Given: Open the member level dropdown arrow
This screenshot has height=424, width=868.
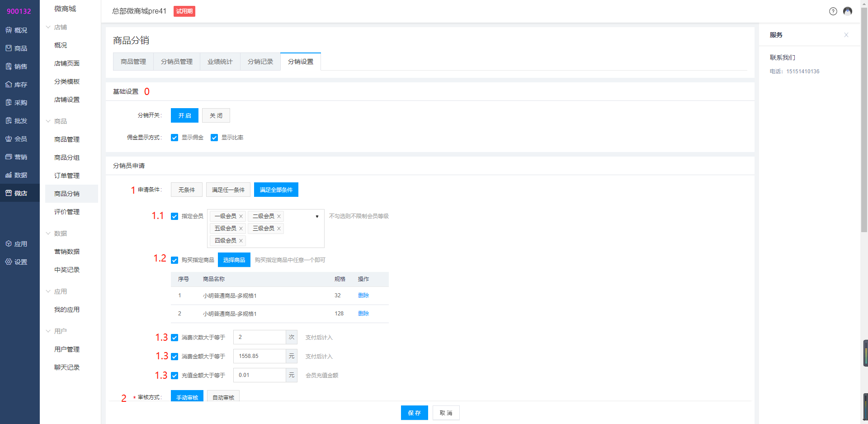Looking at the screenshot, I should tap(317, 216).
